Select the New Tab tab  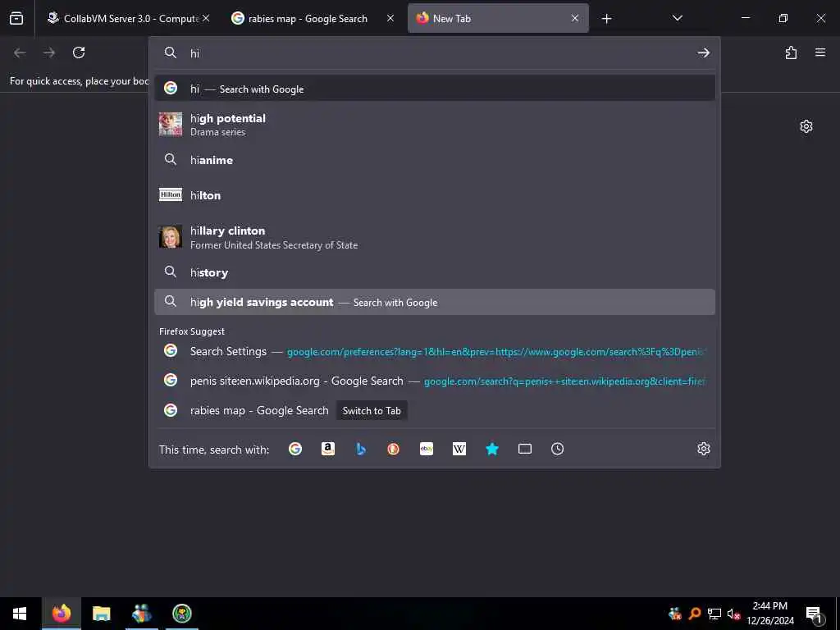pos(498,18)
